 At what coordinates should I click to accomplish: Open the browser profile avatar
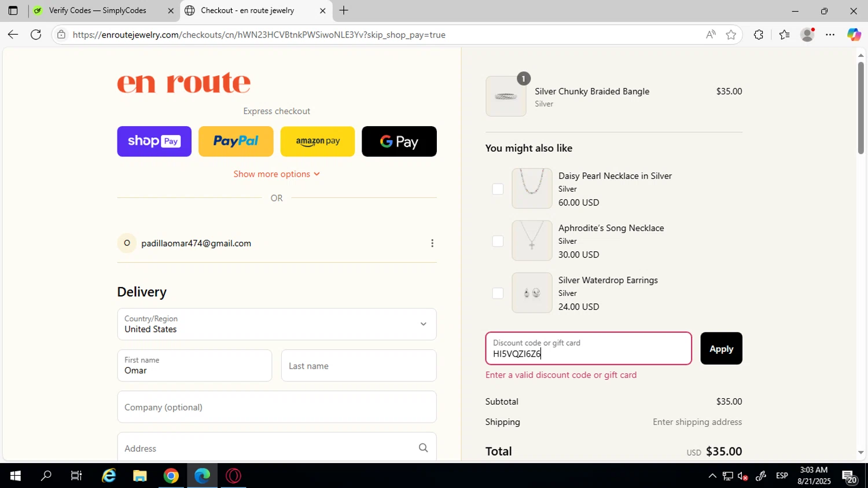coord(807,35)
